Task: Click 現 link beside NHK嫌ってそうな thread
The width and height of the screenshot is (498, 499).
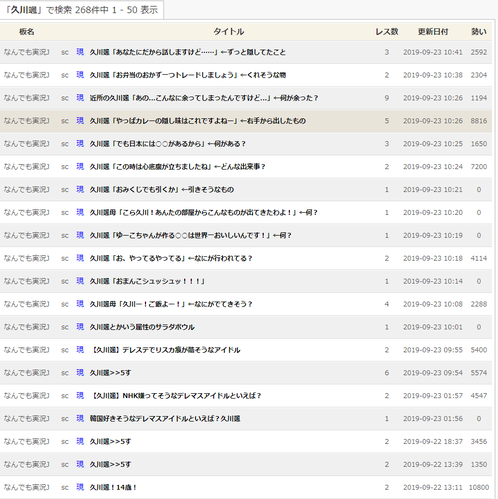Action: pos(80,396)
